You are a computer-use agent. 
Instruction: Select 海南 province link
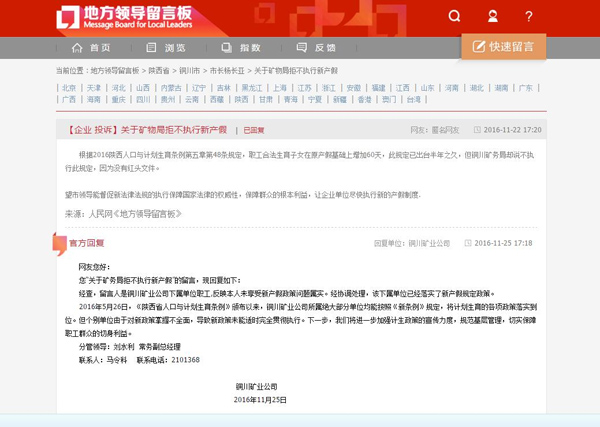click(x=94, y=99)
